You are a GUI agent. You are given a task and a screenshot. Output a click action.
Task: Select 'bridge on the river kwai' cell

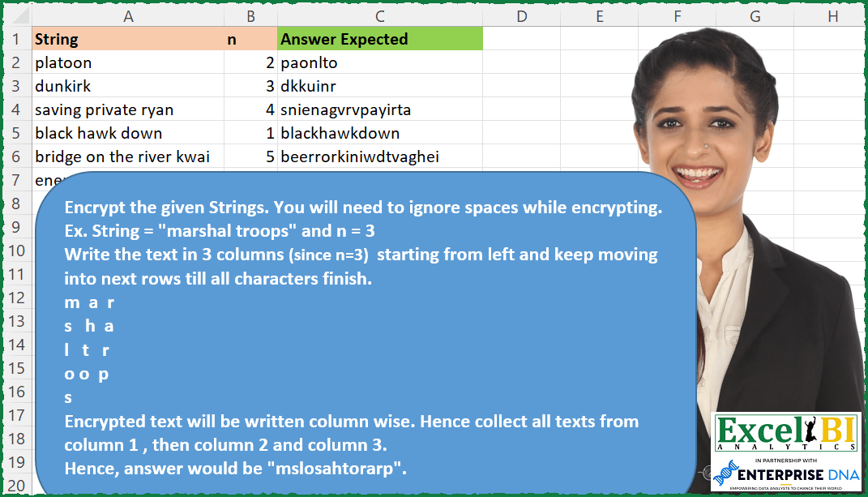click(128, 156)
